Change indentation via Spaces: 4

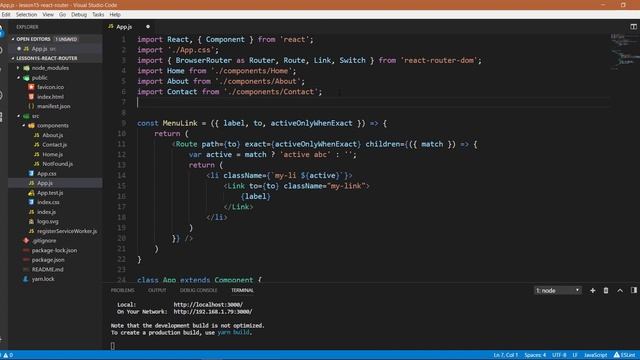tap(535, 355)
